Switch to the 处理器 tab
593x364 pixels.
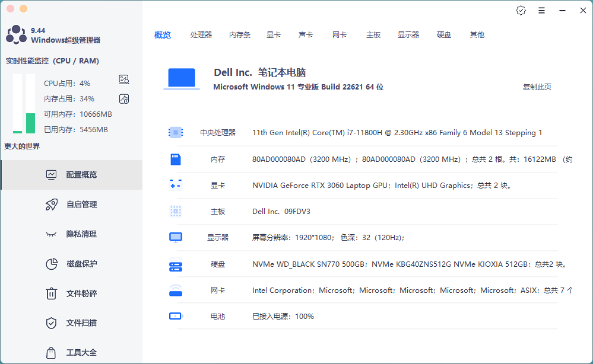(201, 35)
